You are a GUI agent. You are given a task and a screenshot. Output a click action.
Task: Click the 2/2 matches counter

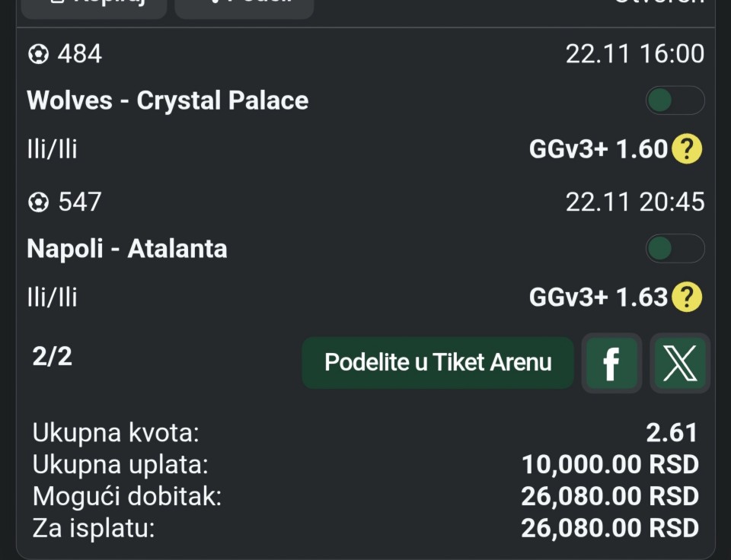point(53,356)
